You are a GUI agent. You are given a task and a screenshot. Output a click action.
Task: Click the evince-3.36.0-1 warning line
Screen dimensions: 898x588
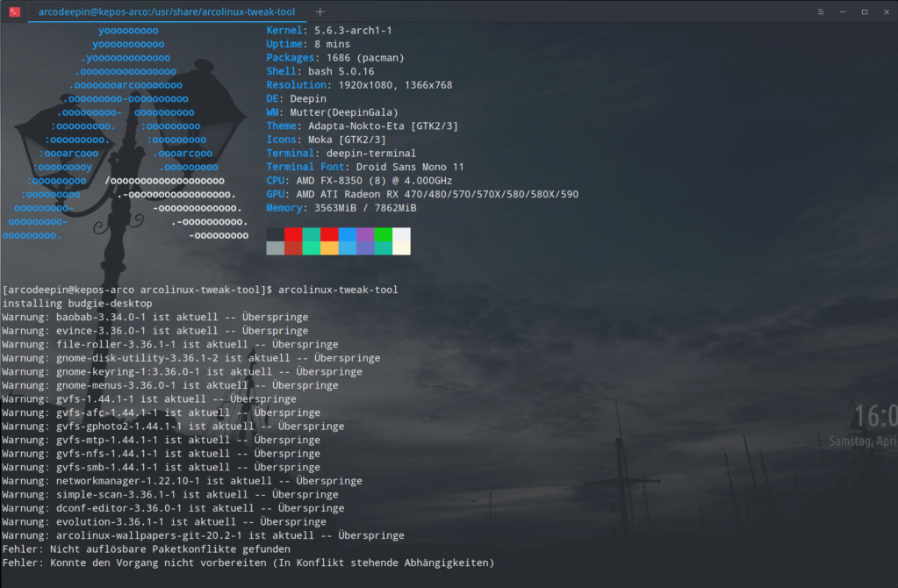pyautogui.click(x=155, y=331)
